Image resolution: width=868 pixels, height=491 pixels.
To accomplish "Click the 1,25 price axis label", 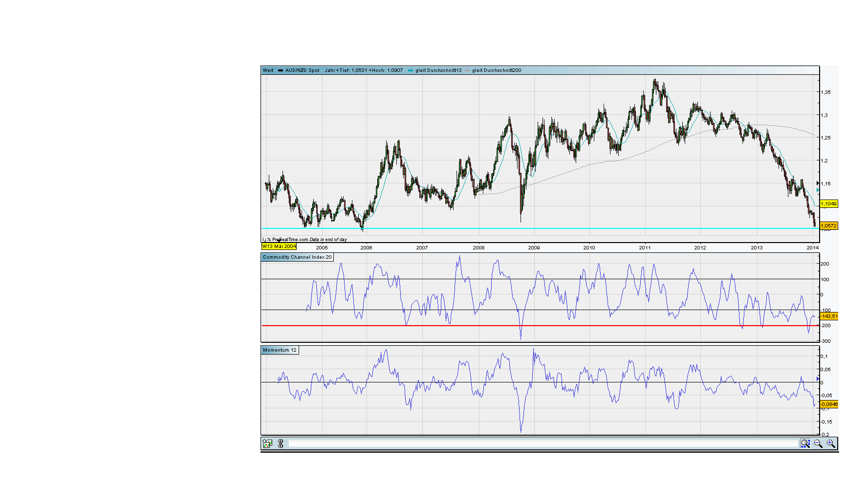I will pos(825,138).
